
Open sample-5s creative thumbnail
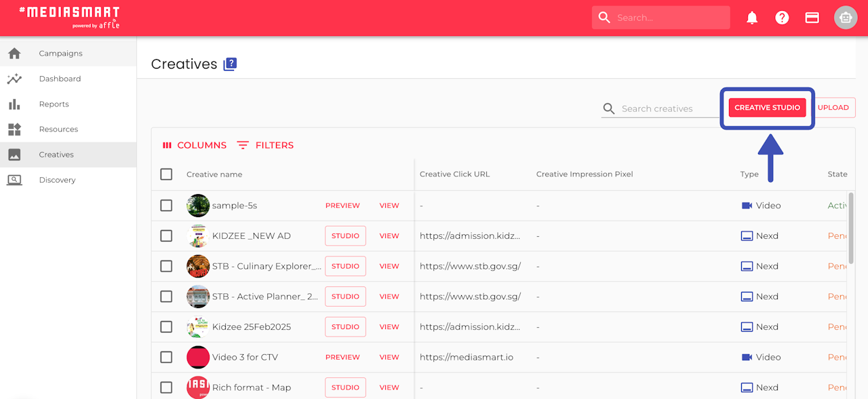[198, 206]
